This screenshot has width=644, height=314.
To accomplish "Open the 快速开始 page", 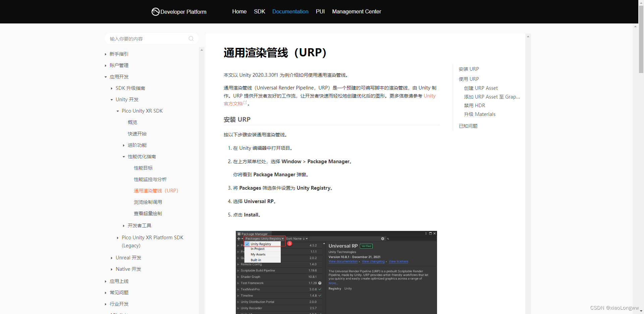I will coord(137,134).
